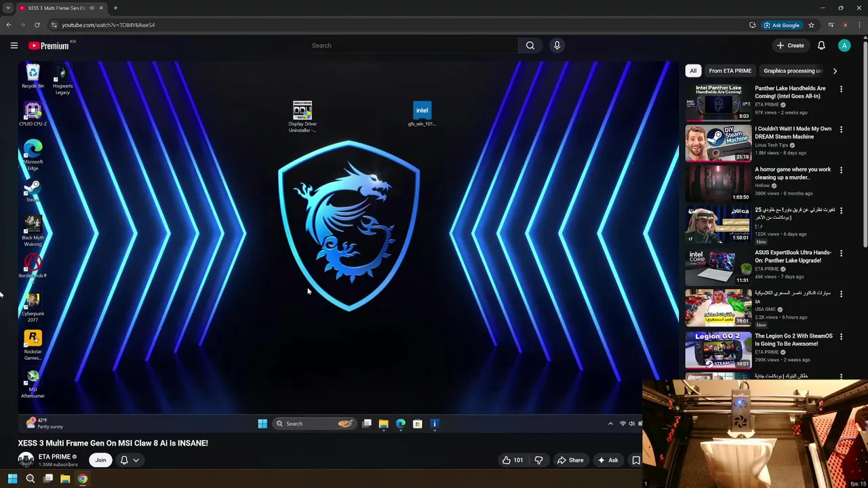Open the Chrome three-dot menu
Image resolution: width=868 pixels, height=488 pixels.
[859, 25]
